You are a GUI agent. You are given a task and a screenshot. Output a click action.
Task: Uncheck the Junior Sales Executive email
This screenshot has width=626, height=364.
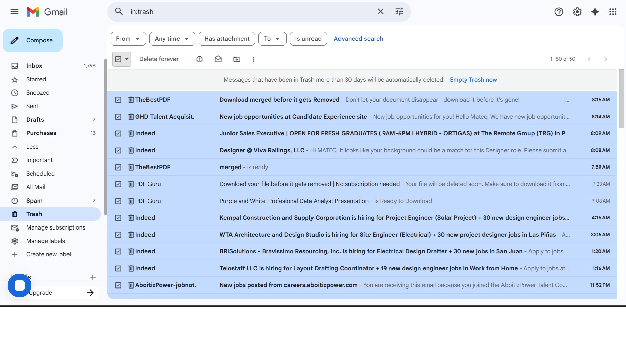coord(118,133)
